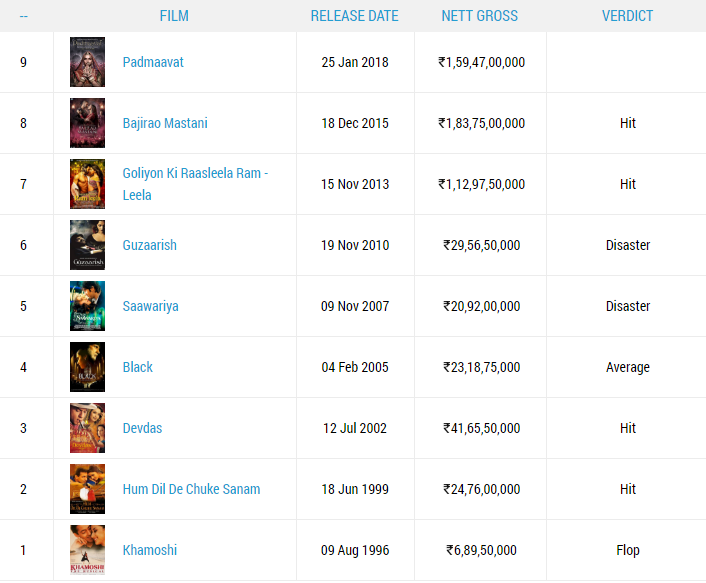Sort by the FILM column header
The height and width of the screenshot is (583, 706).
click(x=174, y=16)
